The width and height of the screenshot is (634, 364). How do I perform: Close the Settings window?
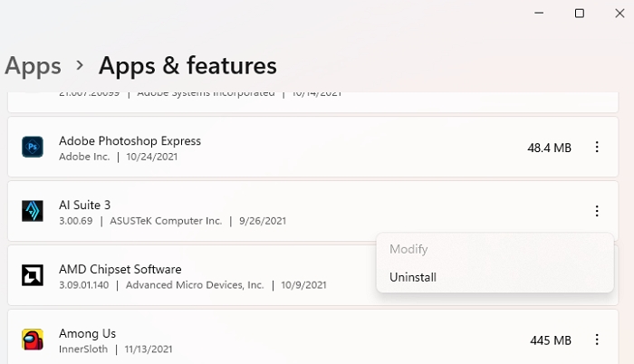click(x=620, y=14)
